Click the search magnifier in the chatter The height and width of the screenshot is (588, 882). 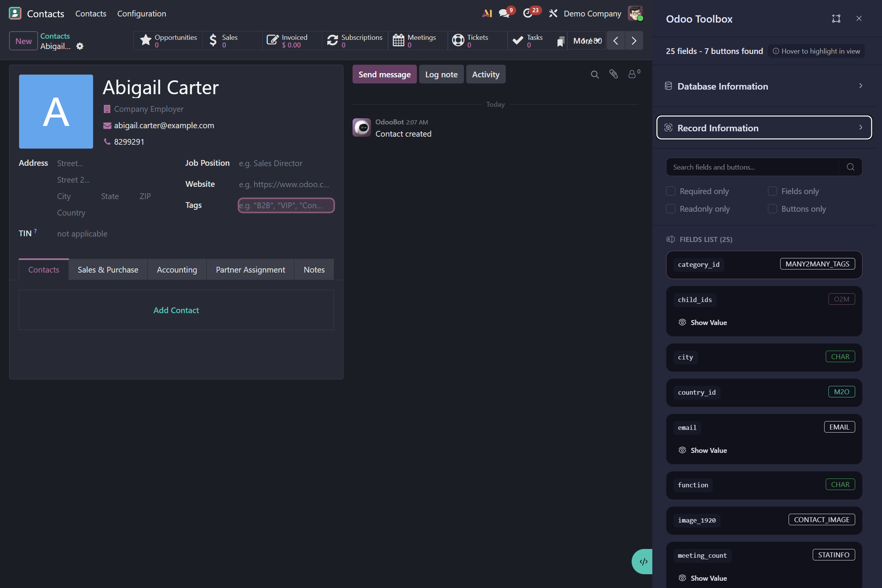click(595, 74)
